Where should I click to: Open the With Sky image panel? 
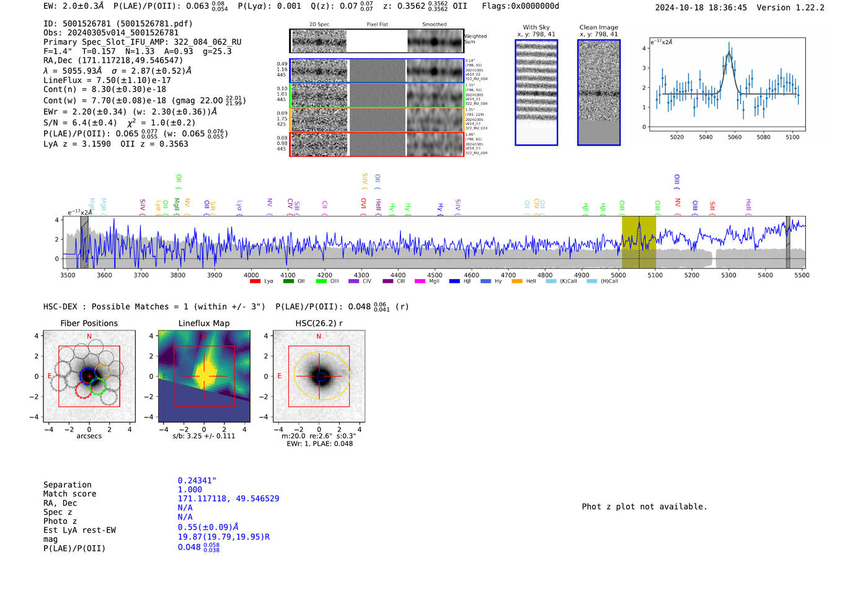point(536,92)
